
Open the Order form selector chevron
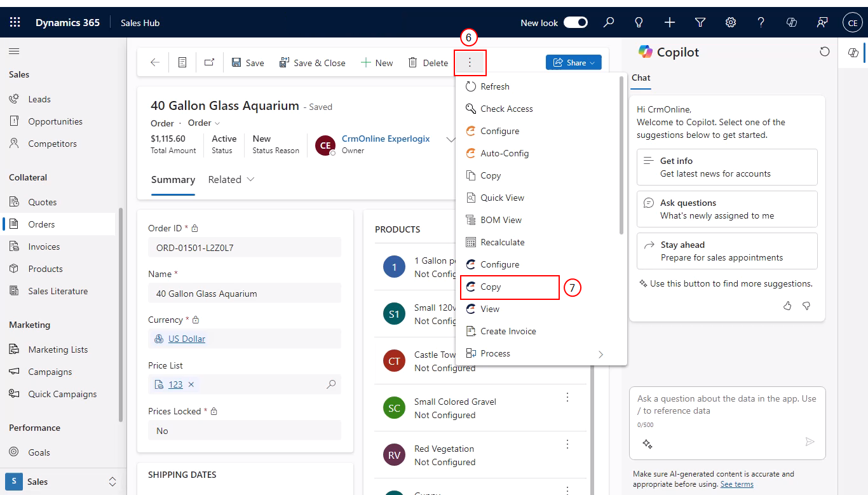(x=217, y=123)
